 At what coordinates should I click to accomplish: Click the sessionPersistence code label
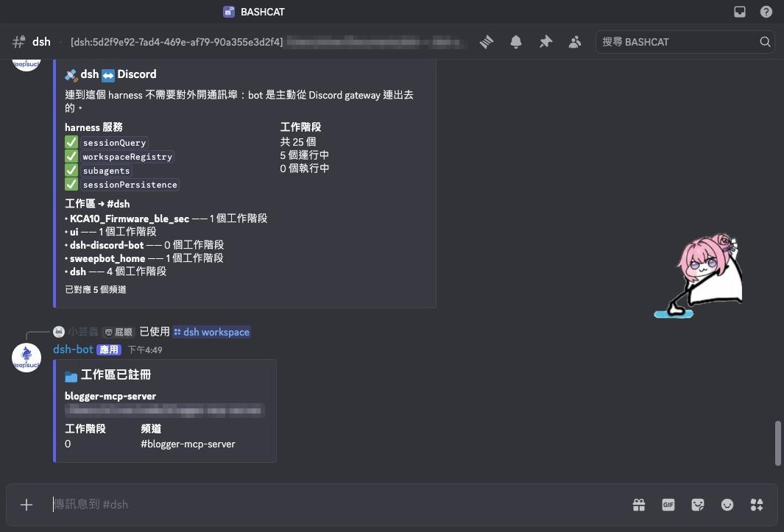[x=130, y=185]
